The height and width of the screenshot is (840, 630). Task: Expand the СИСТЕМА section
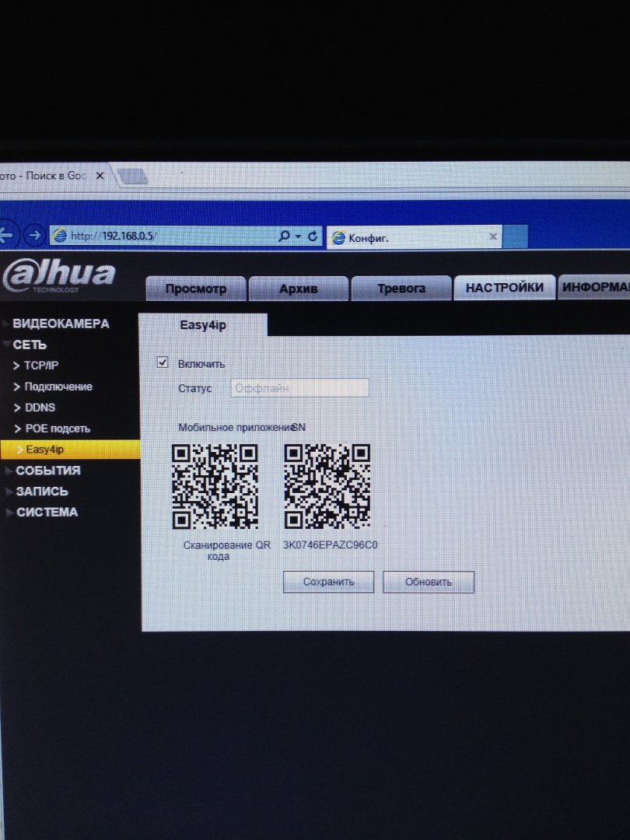(x=47, y=512)
